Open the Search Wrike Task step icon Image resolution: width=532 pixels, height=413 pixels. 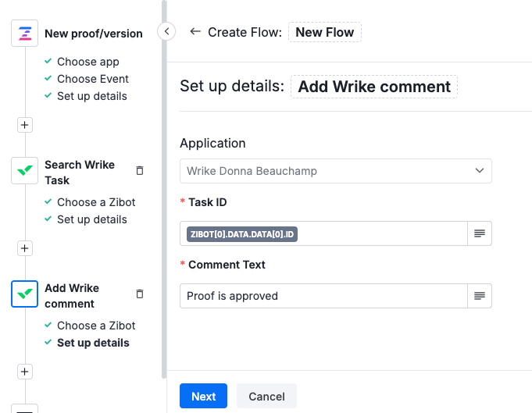tap(25, 170)
